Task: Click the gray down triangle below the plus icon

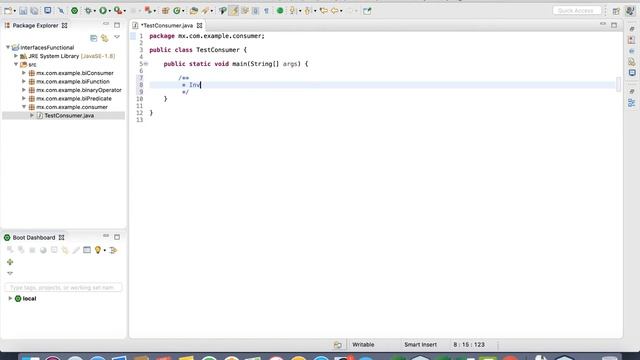Action: (x=10, y=273)
